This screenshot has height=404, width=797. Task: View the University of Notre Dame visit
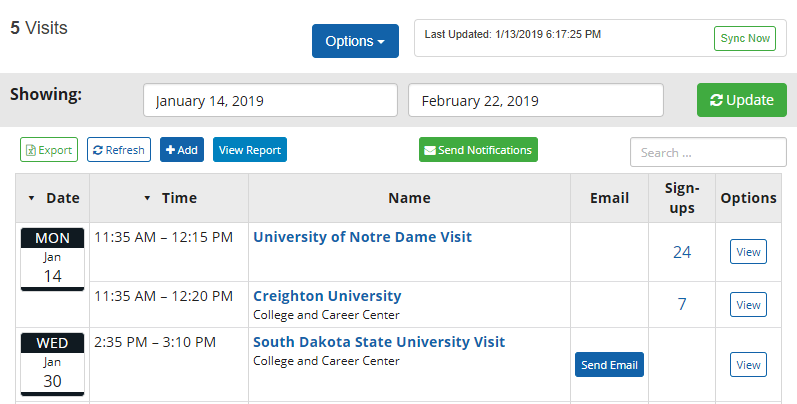coord(748,252)
